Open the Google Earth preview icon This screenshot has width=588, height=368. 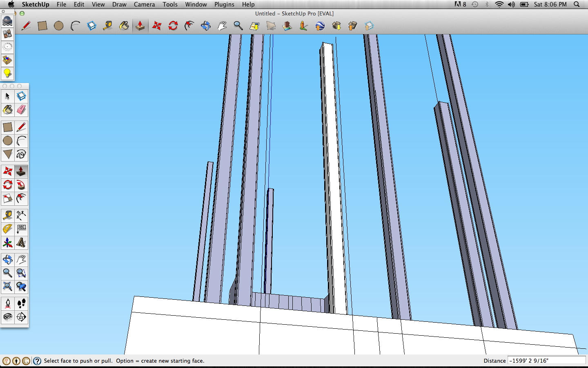[320, 26]
